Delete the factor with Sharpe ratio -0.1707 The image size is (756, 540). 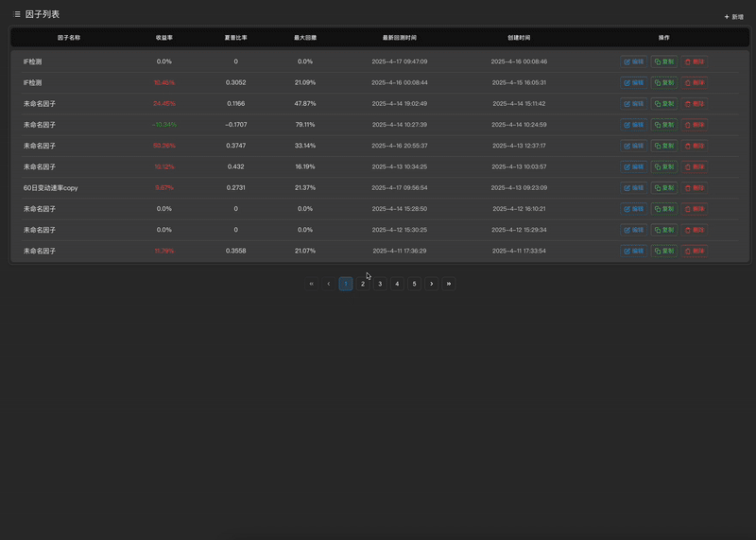pyautogui.click(x=695, y=125)
